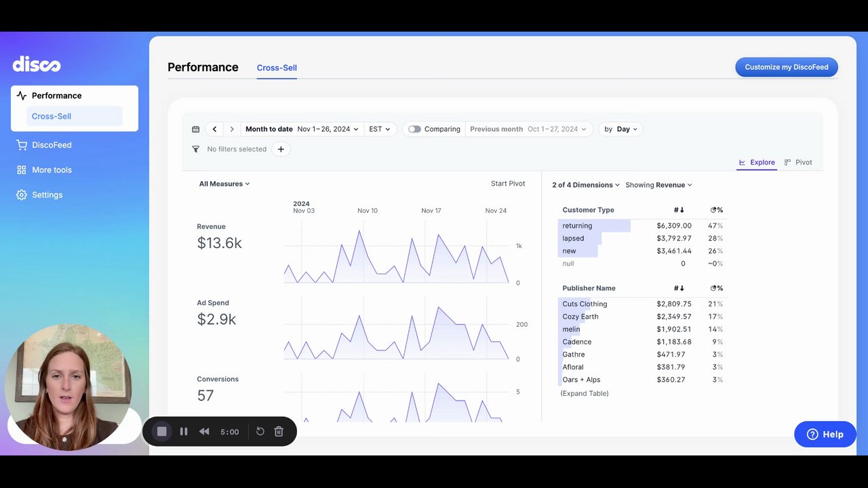Viewport: 868px width, 488px height.
Task: Click the 5:00 recording timer
Action: click(229, 432)
